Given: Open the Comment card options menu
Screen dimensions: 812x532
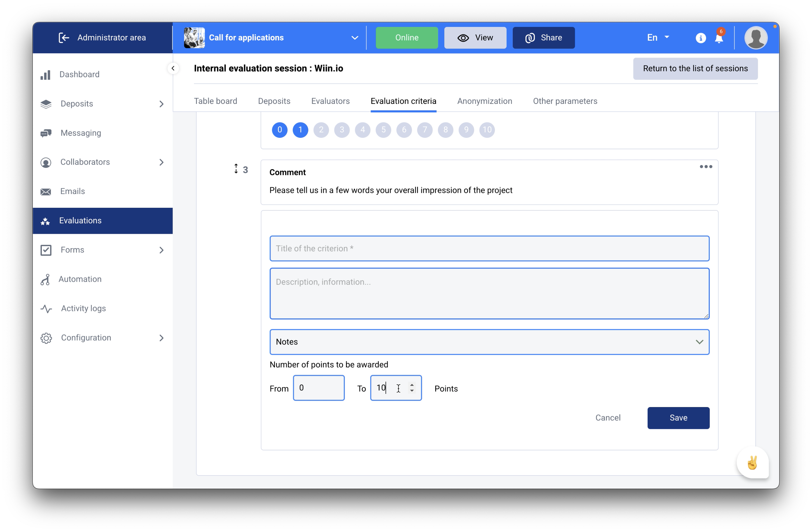Looking at the screenshot, I should 706,167.
